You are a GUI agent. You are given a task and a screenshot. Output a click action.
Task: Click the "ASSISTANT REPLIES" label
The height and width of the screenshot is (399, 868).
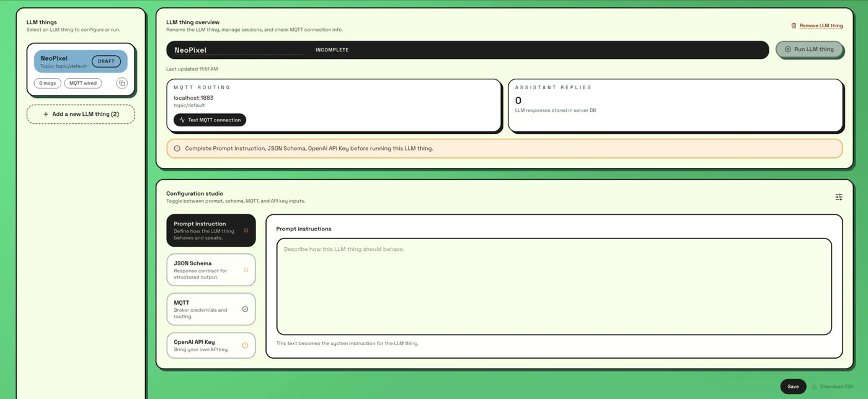click(554, 87)
